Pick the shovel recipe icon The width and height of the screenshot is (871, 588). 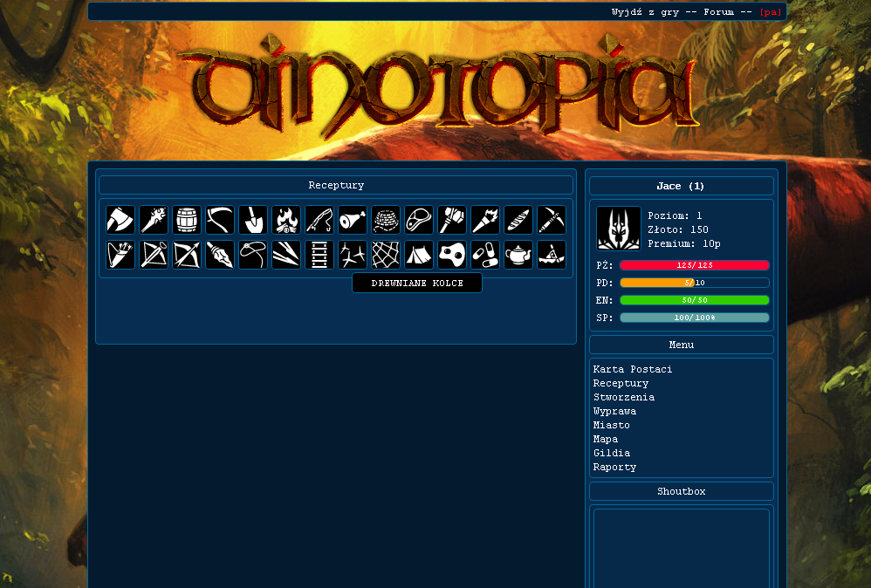coord(253,219)
